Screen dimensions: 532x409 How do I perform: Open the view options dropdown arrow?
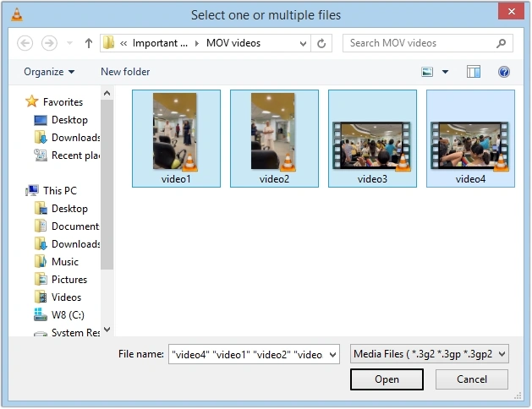click(446, 72)
